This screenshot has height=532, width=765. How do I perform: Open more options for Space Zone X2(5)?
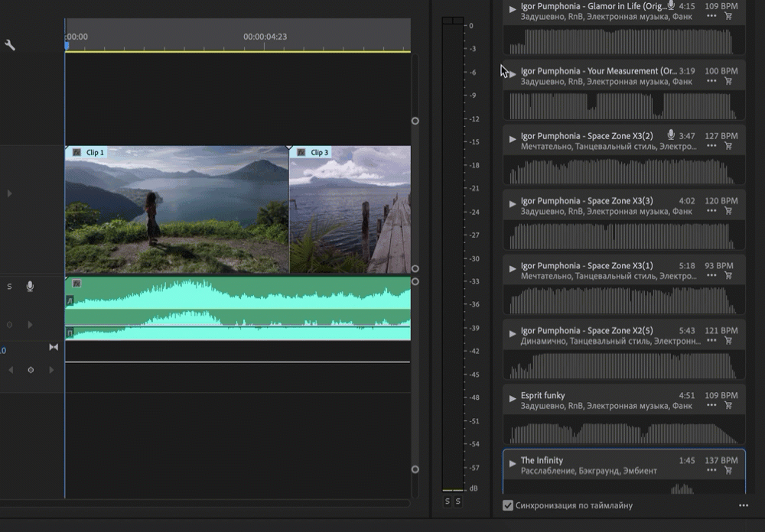[711, 341]
